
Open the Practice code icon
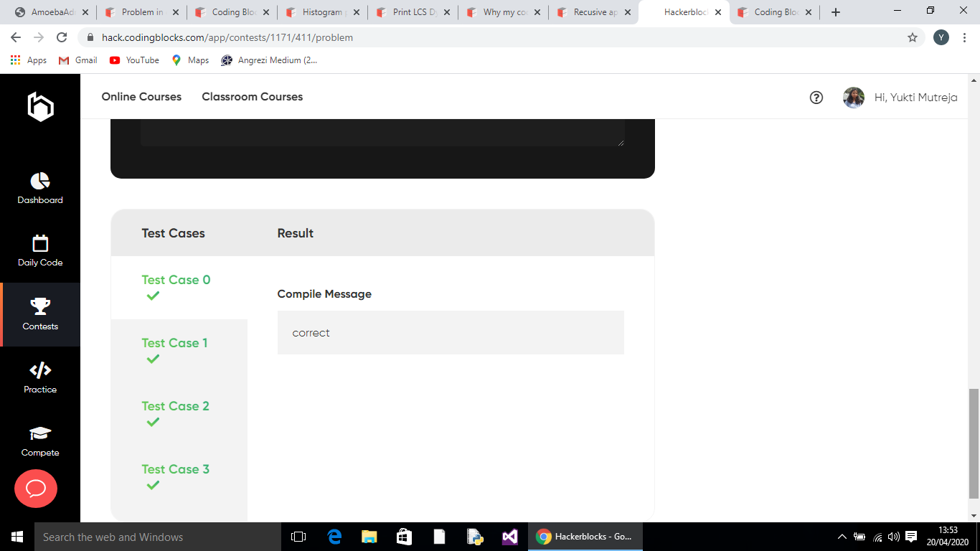[x=40, y=370]
